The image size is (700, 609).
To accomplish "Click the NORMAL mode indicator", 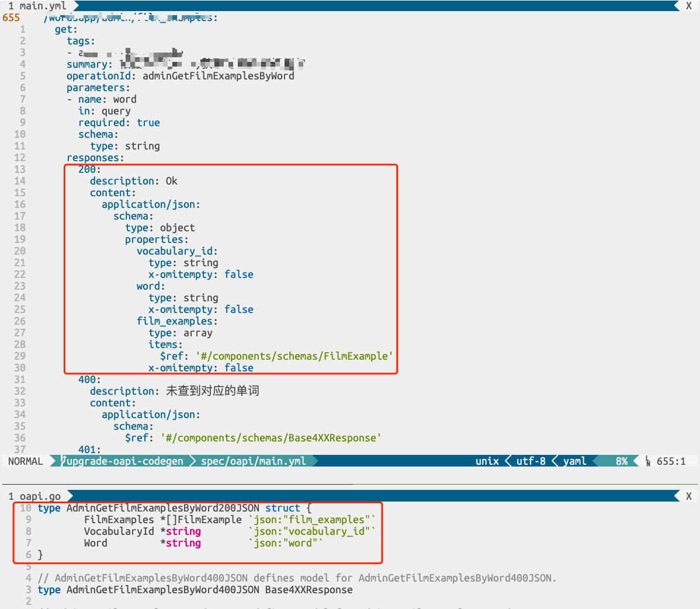I will click(26, 461).
